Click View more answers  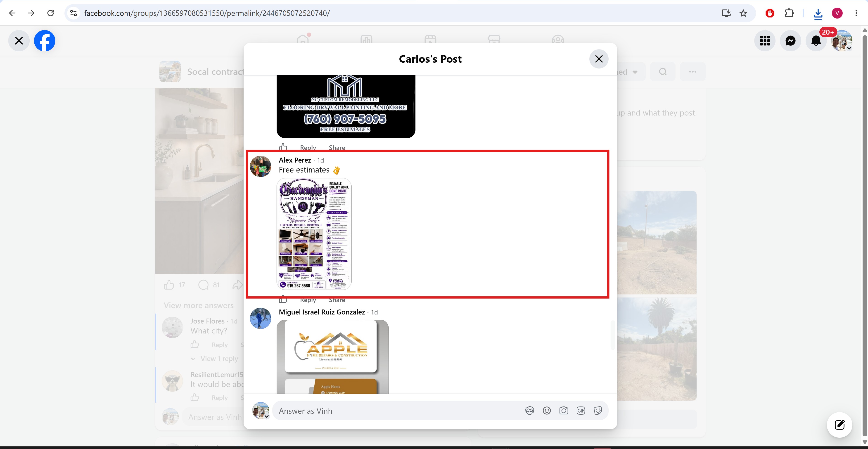pyautogui.click(x=199, y=305)
